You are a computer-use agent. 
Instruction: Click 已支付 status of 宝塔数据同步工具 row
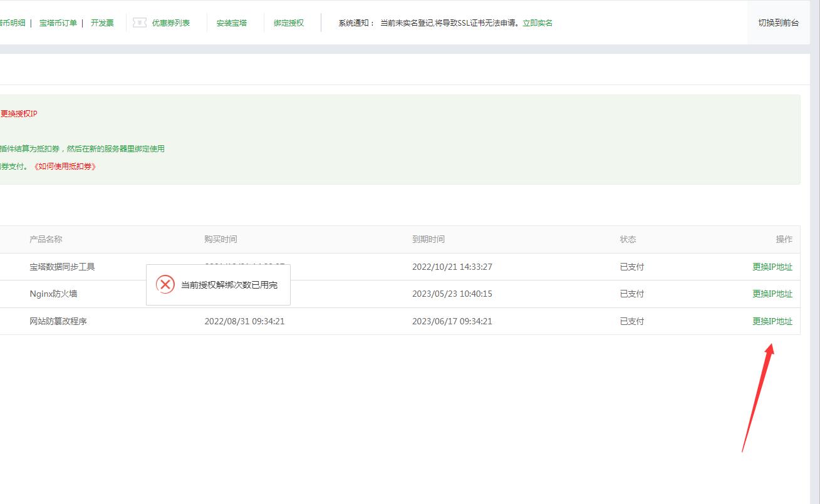pyautogui.click(x=632, y=267)
